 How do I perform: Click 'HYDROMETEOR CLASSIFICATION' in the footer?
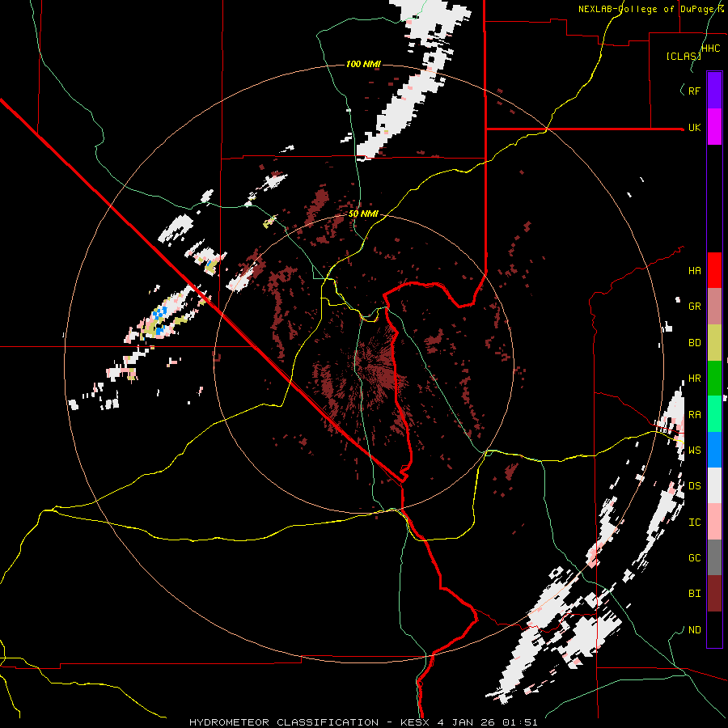(284, 722)
